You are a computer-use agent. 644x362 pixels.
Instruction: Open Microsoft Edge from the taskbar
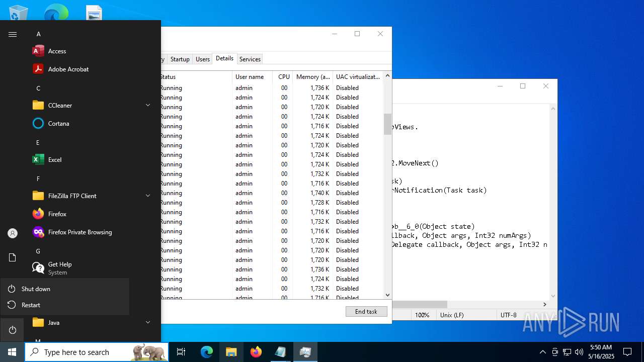click(x=206, y=352)
